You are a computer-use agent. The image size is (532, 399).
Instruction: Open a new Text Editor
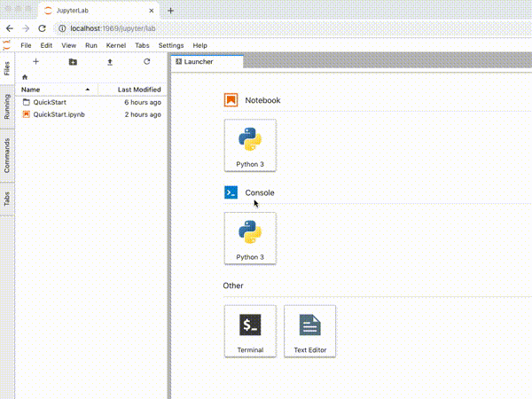click(x=309, y=331)
